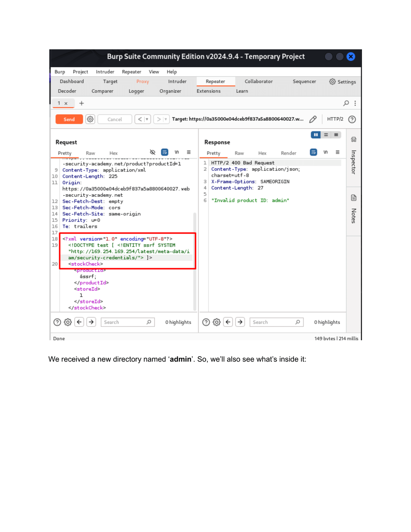Screen dimensions: 411x532
Task: Go to next request history arrow
Action: point(159,119)
